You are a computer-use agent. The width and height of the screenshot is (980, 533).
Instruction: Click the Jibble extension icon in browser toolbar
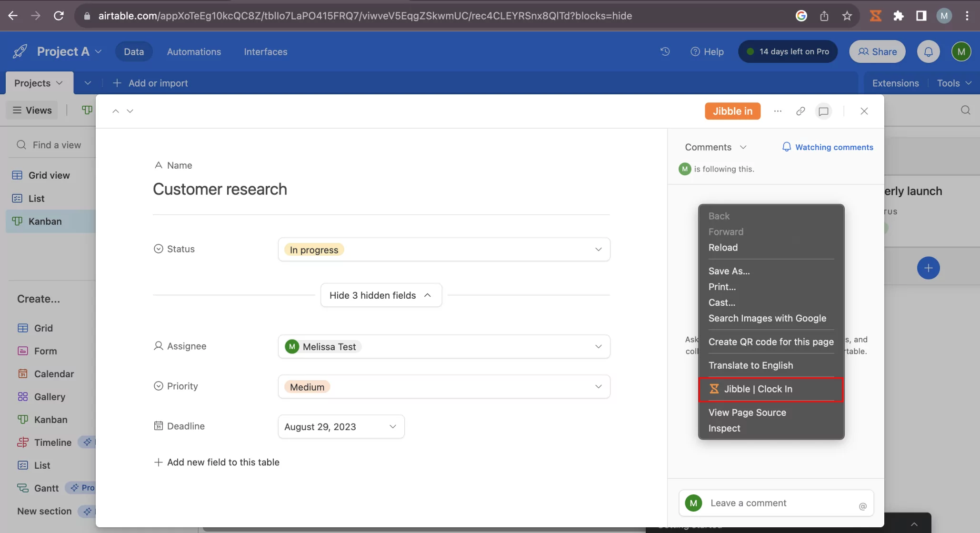point(875,16)
